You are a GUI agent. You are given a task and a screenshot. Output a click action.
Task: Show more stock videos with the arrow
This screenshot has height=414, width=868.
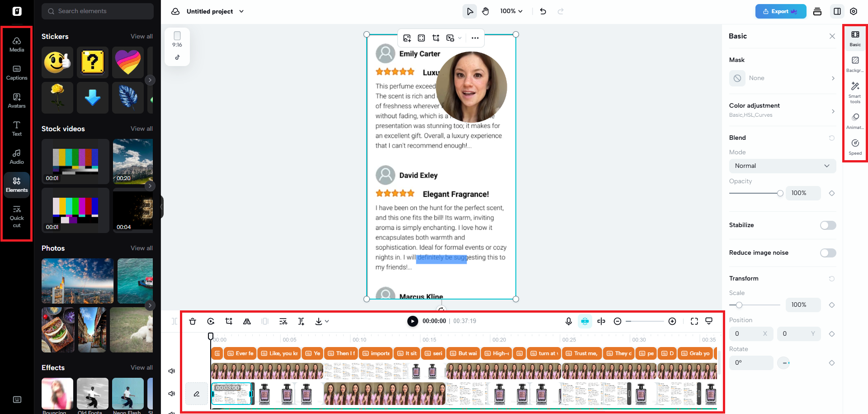point(150,186)
